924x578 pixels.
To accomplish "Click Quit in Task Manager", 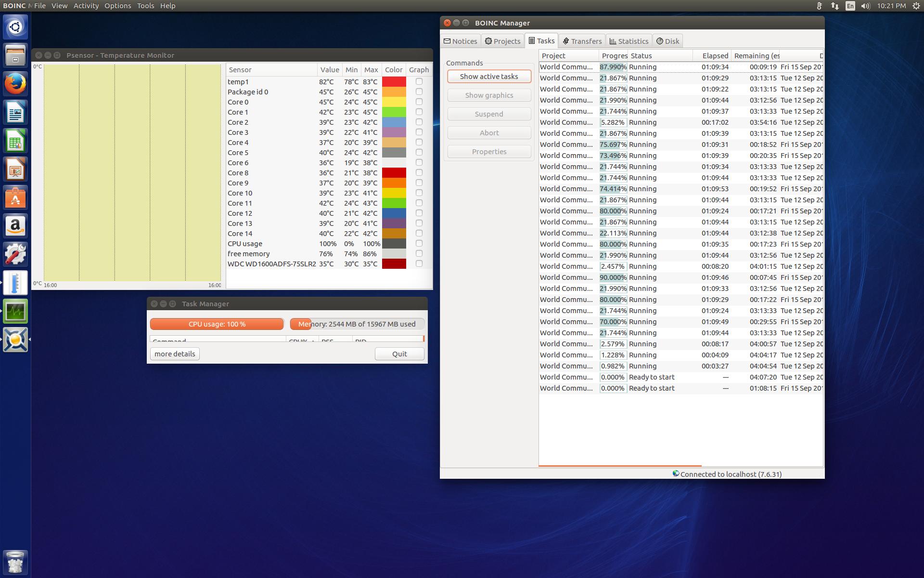I will [x=399, y=354].
